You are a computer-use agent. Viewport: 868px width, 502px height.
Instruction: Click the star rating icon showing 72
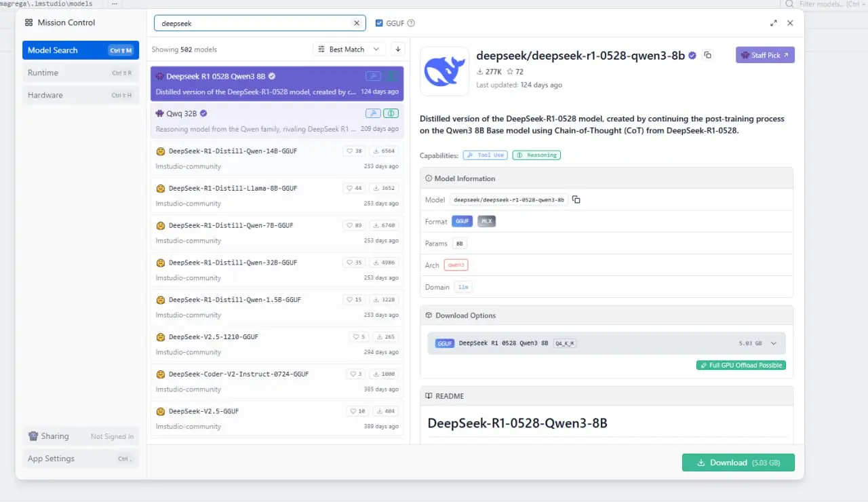(511, 72)
